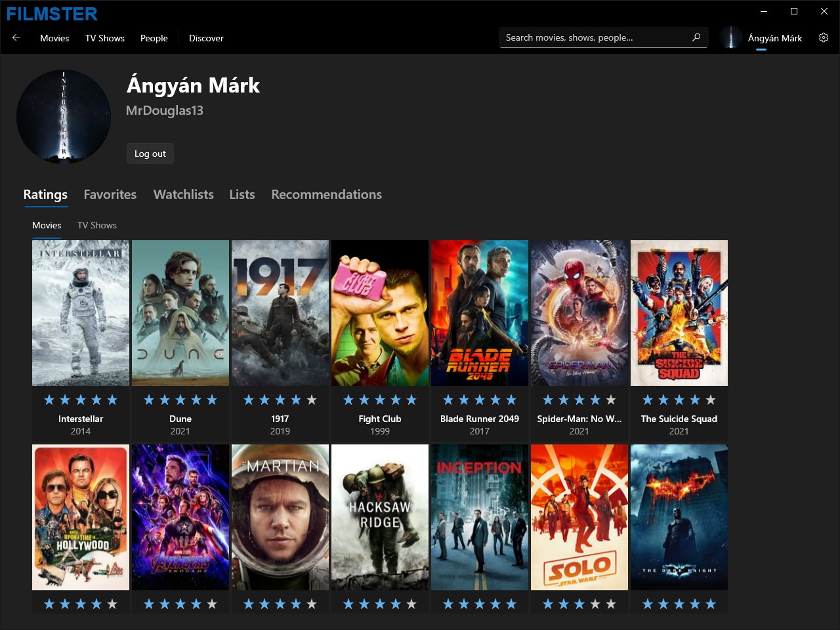Open the Blade Runner 2049 poster
The width and height of the screenshot is (840, 630).
[480, 313]
